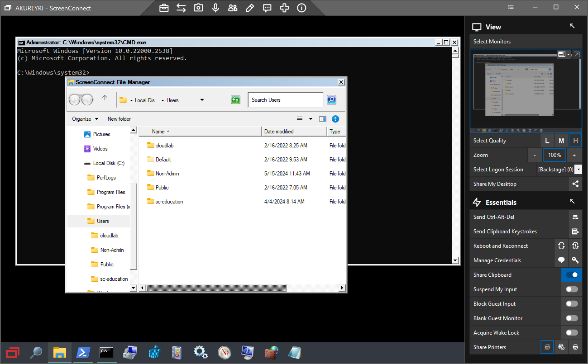Open the file transfer arrows icon

[x=181, y=8]
